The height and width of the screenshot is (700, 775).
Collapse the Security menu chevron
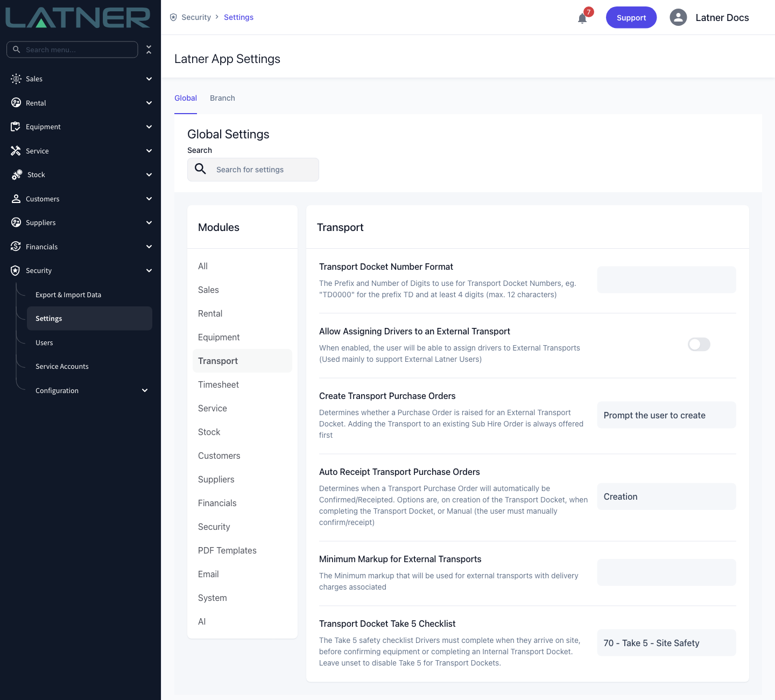pyautogui.click(x=149, y=270)
